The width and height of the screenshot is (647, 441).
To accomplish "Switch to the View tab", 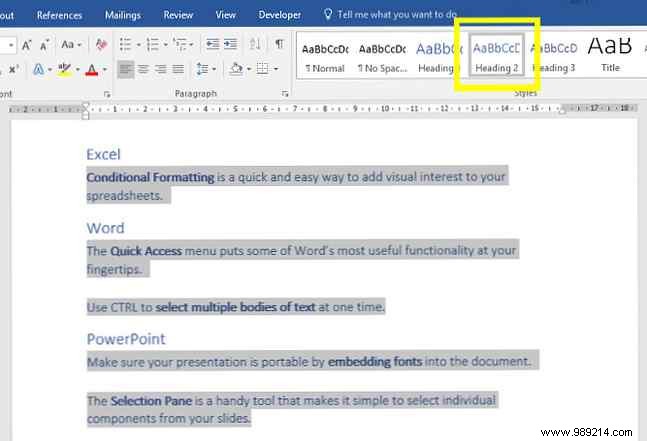I will point(225,15).
